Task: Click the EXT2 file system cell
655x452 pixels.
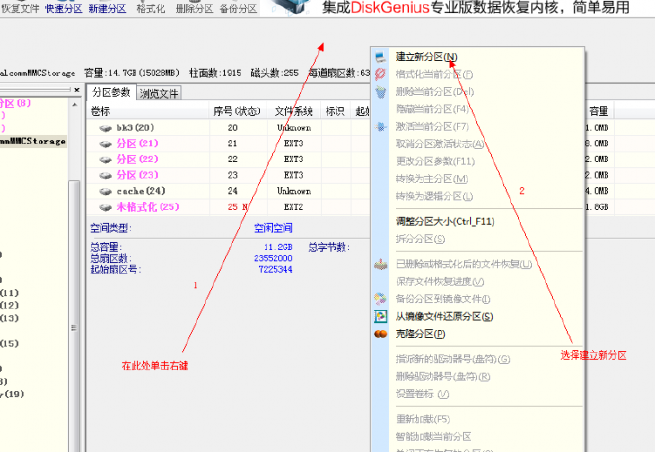Action: [x=293, y=207]
